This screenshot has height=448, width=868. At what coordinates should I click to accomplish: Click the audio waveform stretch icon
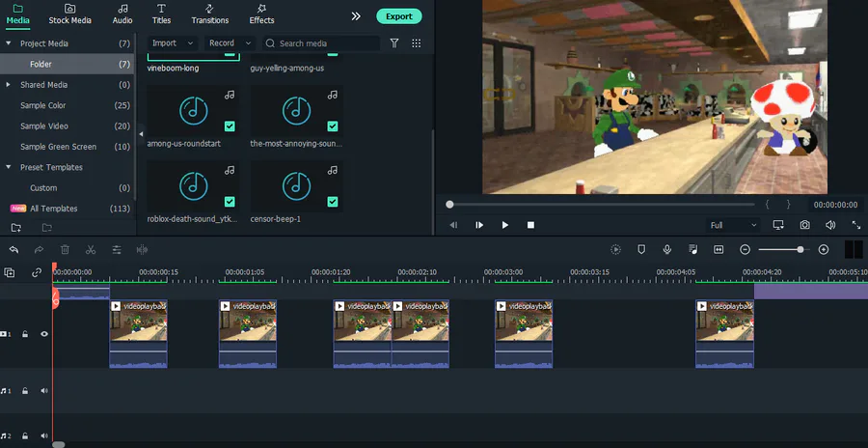point(143,250)
